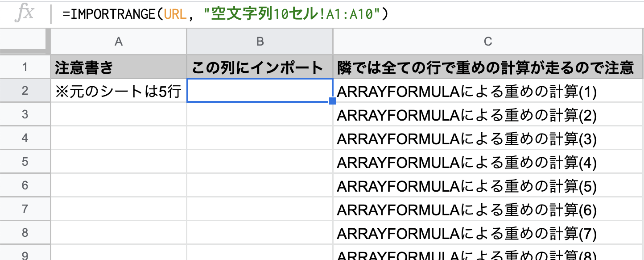Viewport: 644px width, 260px height.
Task: Select row 1 header
Action: pyautogui.click(x=25, y=66)
